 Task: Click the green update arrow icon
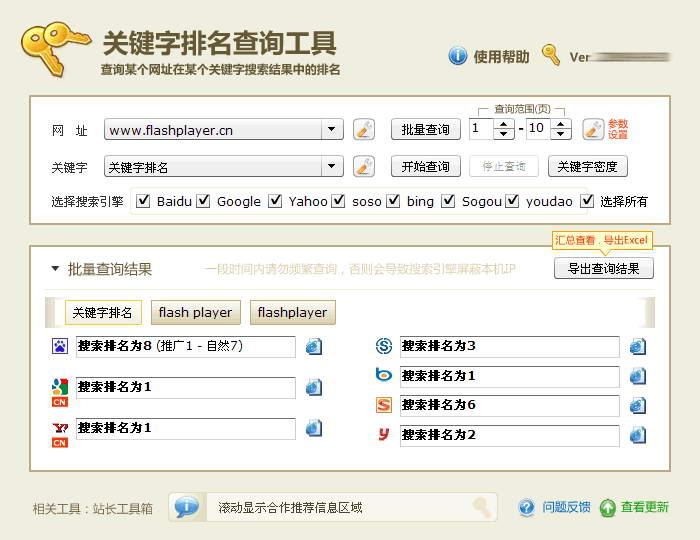607,508
